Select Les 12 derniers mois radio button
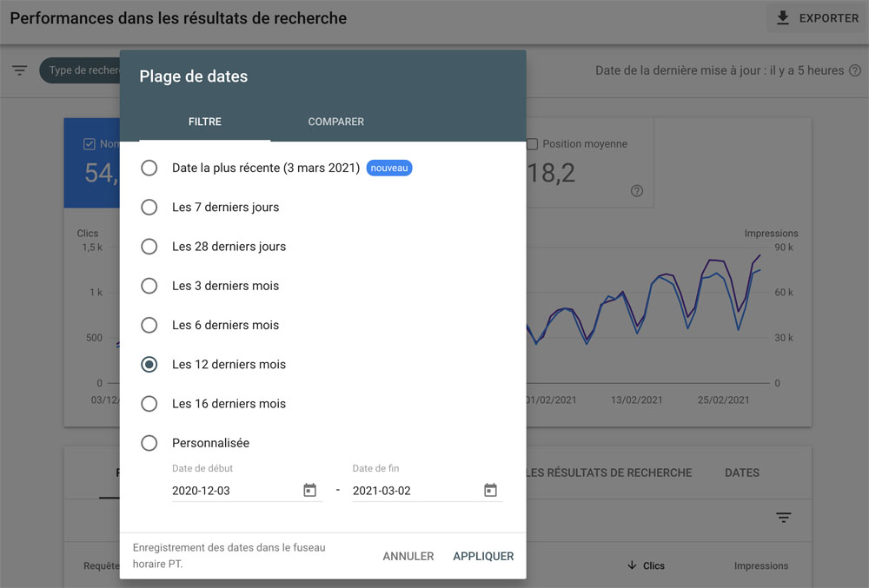Screen dimensions: 869x588 pyautogui.click(x=149, y=364)
